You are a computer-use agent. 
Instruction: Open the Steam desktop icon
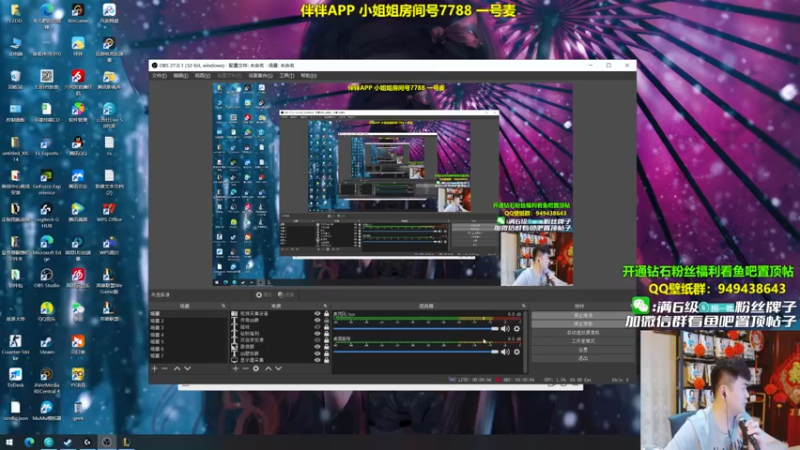(x=46, y=345)
